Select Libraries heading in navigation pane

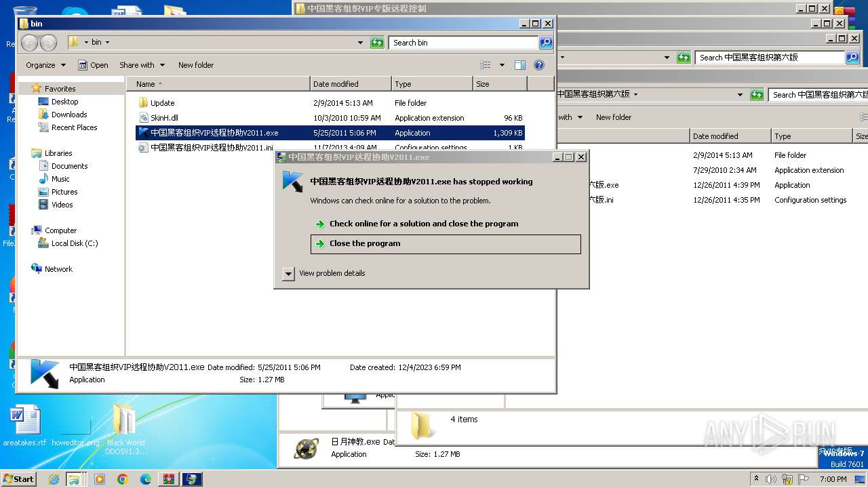(x=58, y=153)
